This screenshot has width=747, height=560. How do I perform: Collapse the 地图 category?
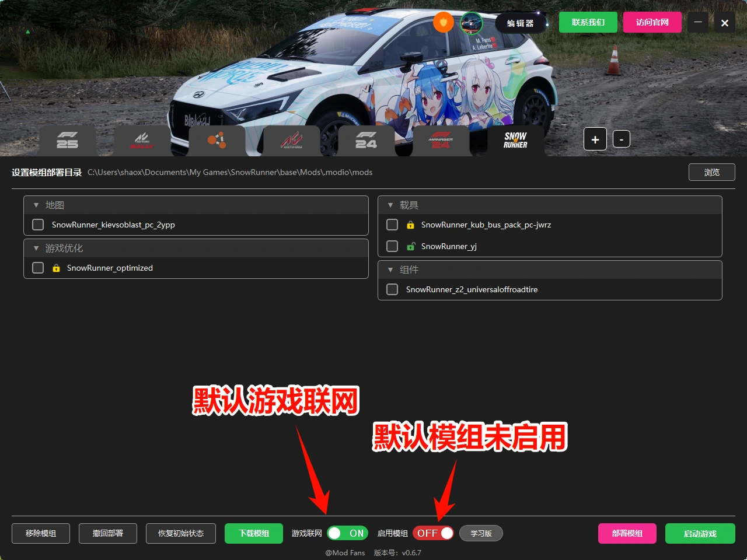36,205
